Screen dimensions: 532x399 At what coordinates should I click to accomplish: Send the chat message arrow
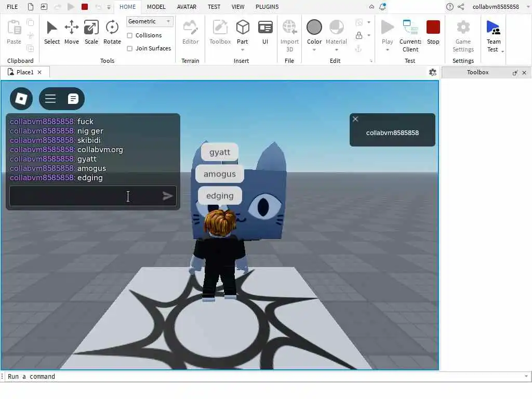(x=167, y=196)
